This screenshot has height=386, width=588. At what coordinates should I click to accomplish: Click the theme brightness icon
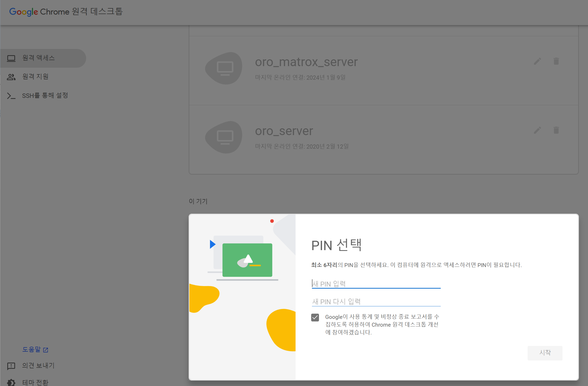(x=11, y=382)
